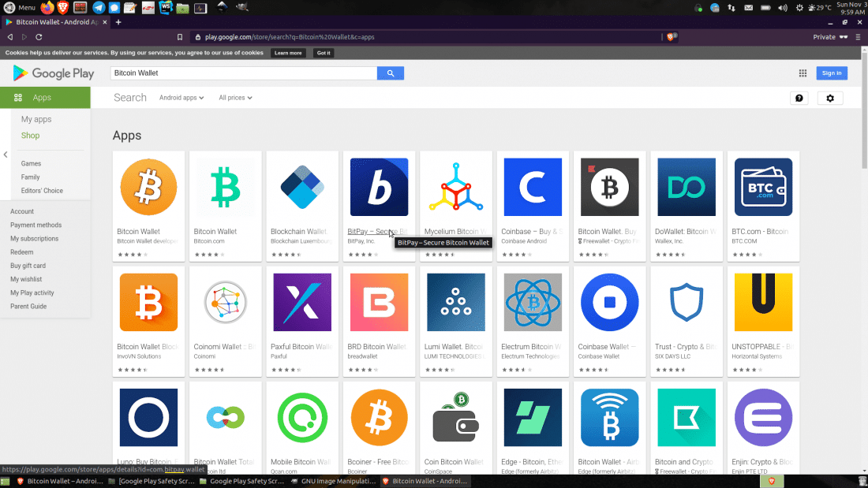Open the BitPay app icon
868x488 pixels.
(379, 187)
